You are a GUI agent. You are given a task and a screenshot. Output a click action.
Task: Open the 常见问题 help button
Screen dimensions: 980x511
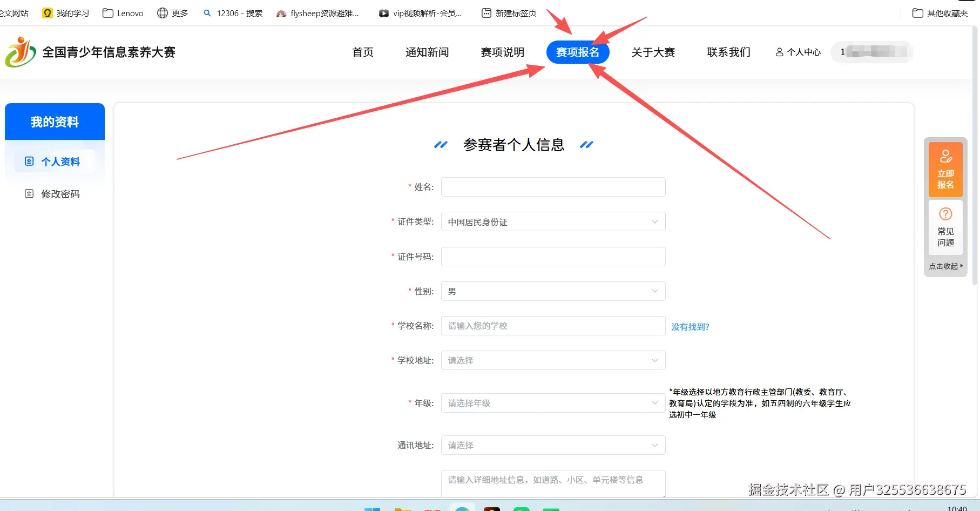(x=945, y=227)
